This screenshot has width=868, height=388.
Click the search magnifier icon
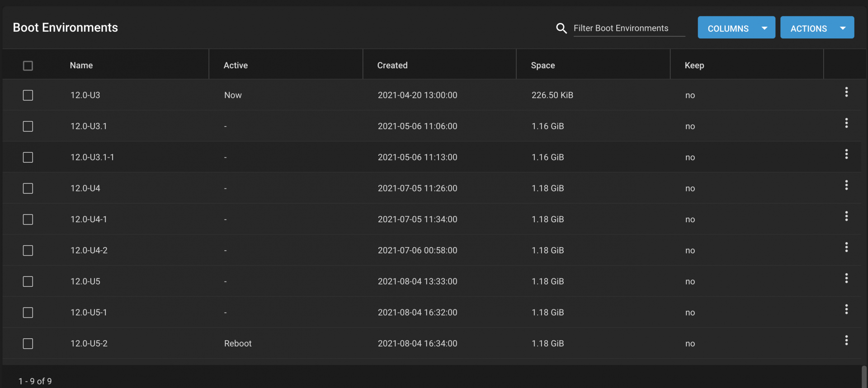[561, 28]
